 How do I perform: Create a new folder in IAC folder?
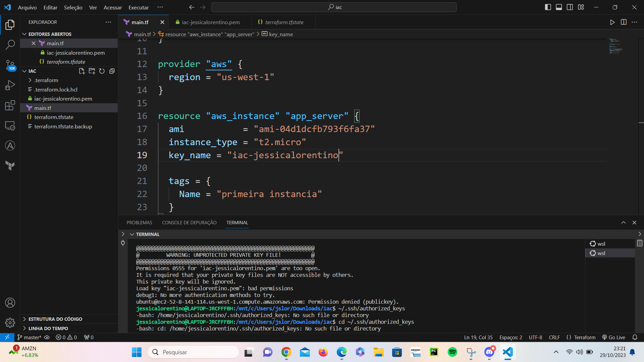pyautogui.click(x=92, y=71)
